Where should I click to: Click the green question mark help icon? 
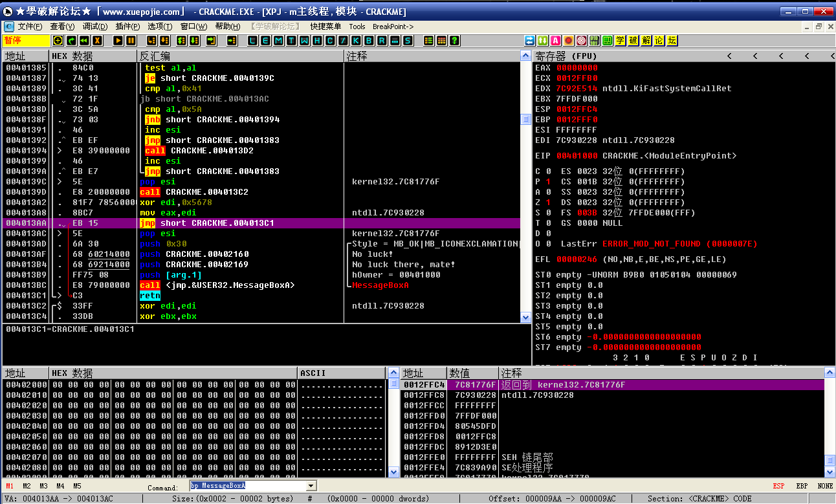455,41
